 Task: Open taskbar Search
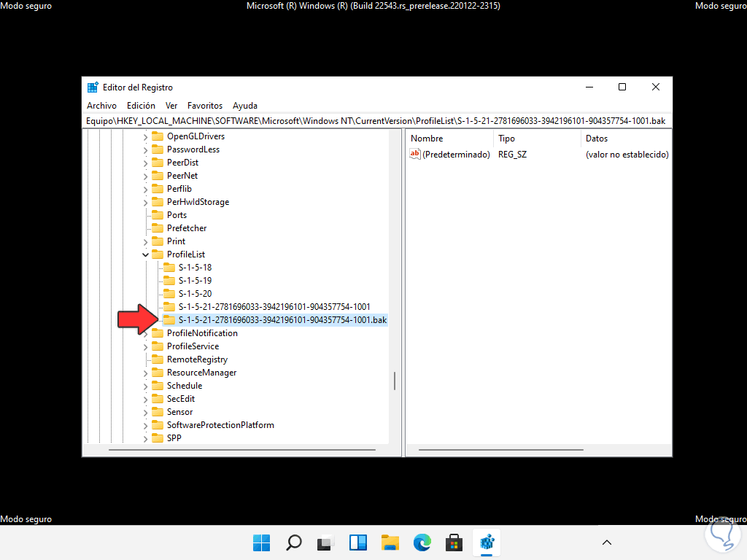point(294,542)
